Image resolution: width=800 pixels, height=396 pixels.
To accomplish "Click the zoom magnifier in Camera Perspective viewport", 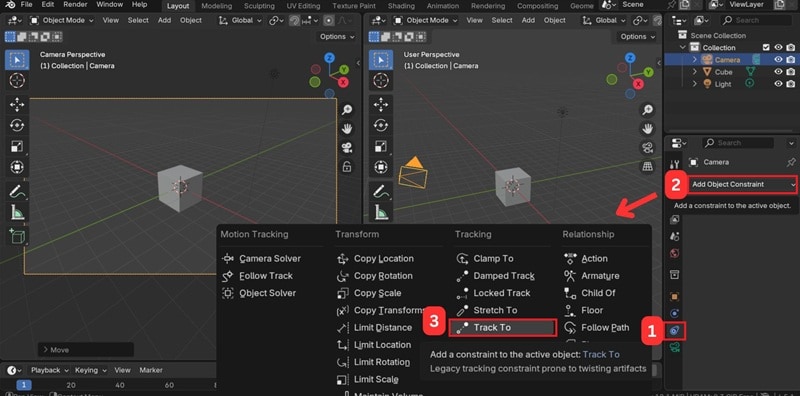I will (347, 110).
